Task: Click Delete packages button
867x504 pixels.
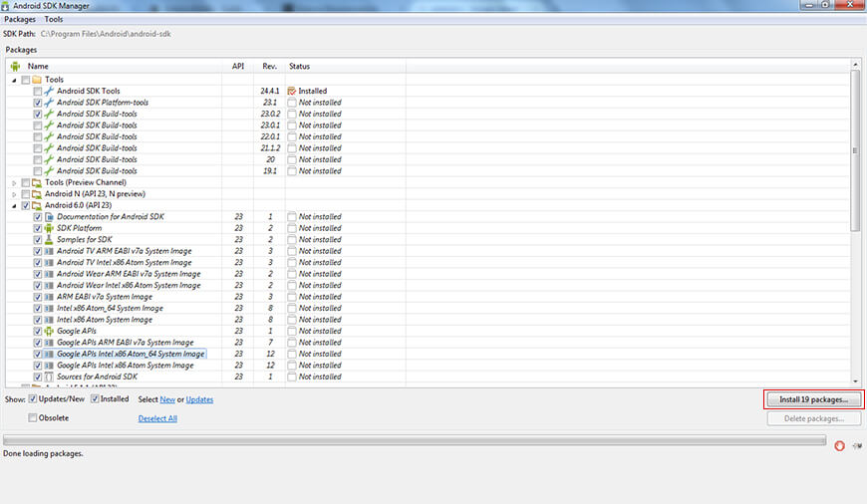Action: pos(813,419)
